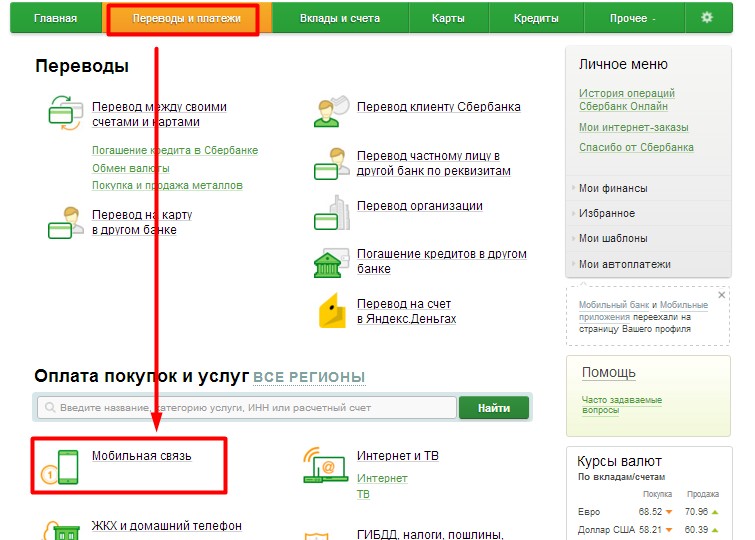Open the Мобильная связь payment category
Image resolution: width=755 pixels, height=540 pixels.
coord(142,456)
